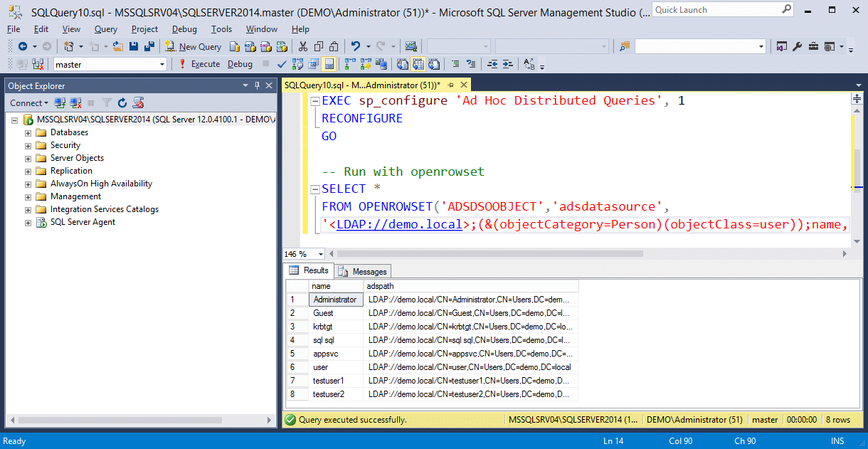Switch to the Results tab
This screenshot has height=449, width=868.
[x=309, y=270]
